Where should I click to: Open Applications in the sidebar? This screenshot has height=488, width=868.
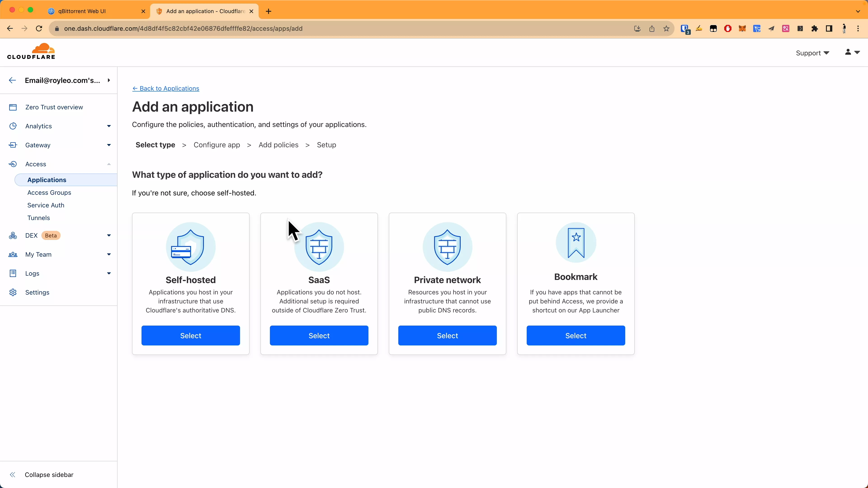point(66,180)
